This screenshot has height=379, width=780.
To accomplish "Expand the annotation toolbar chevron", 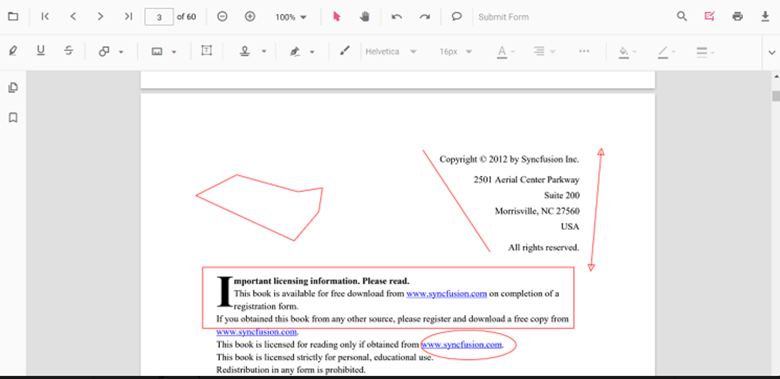I will pyautogui.click(x=772, y=52).
